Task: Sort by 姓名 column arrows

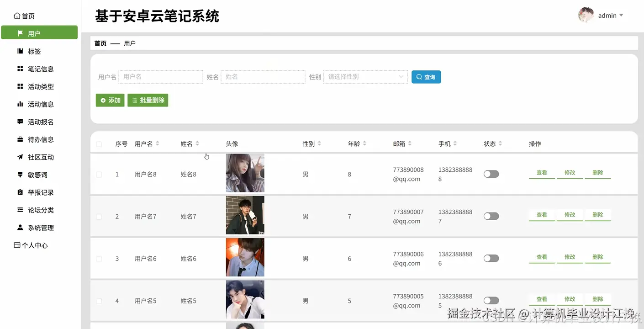Action: pyautogui.click(x=197, y=143)
